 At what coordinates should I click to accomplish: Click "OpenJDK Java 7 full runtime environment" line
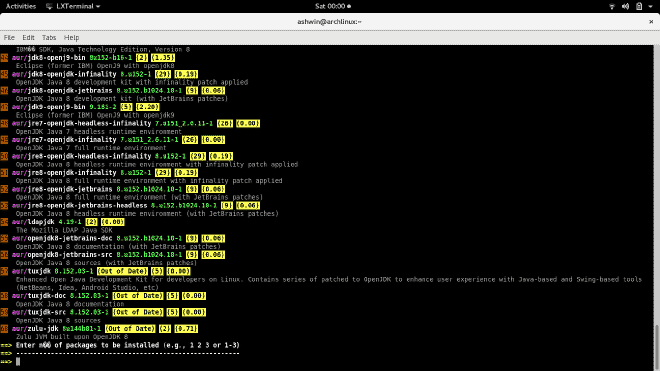91,148
